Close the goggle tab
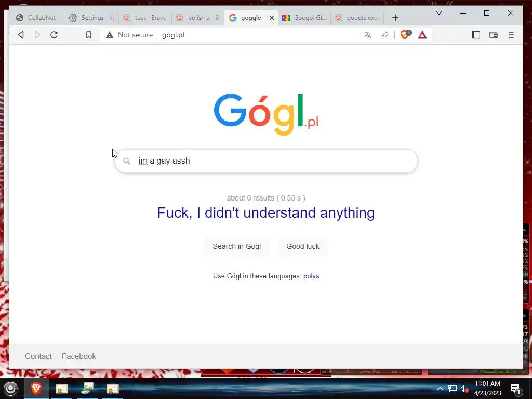This screenshot has height=399, width=532. click(x=271, y=18)
